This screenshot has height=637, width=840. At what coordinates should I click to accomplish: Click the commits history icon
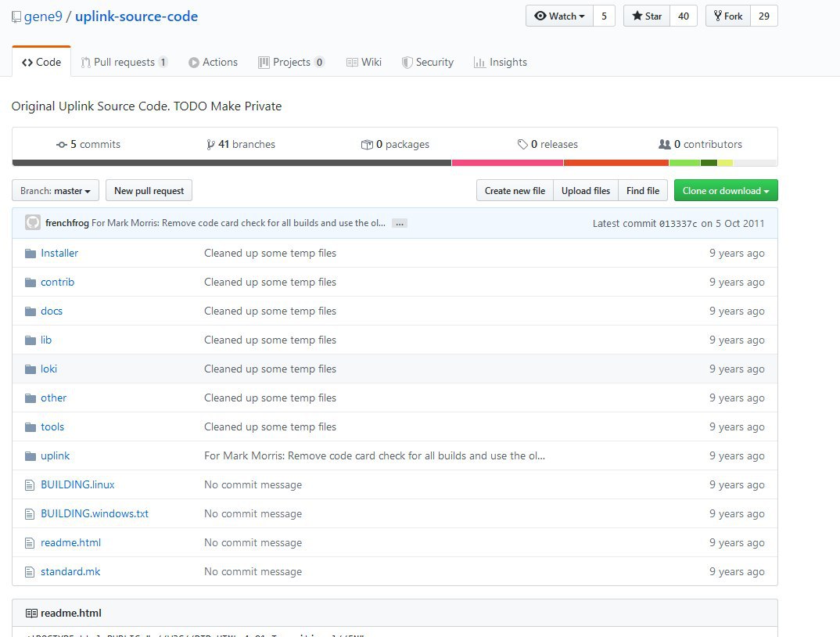coord(62,145)
